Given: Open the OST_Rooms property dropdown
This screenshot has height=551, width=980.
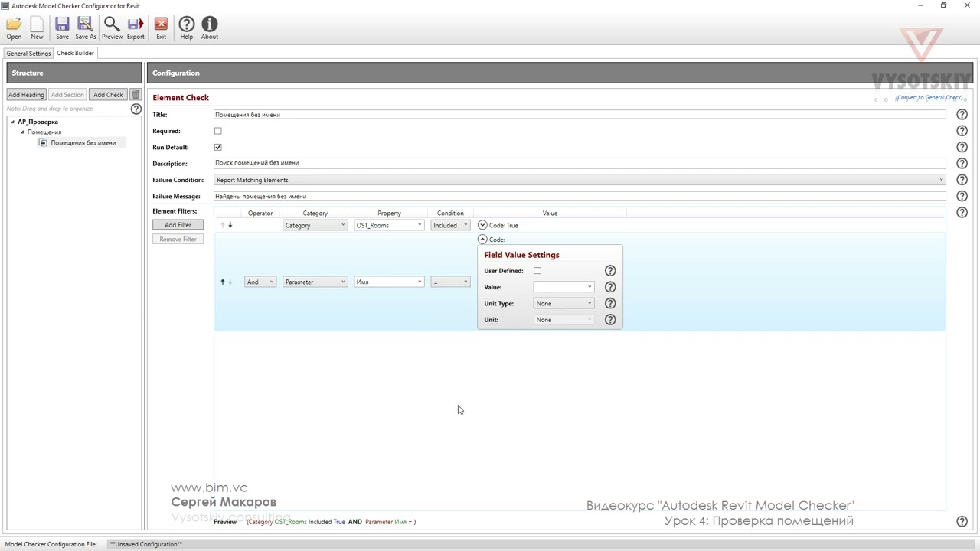Looking at the screenshot, I should pyautogui.click(x=389, y=225).
